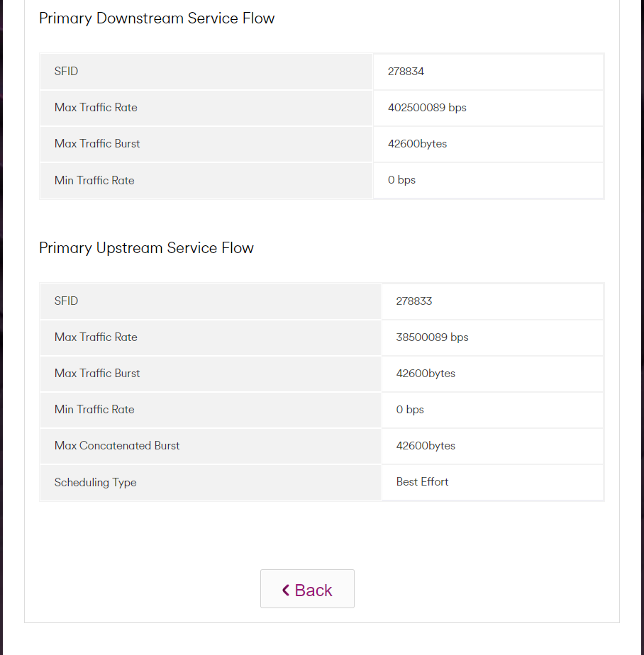Click downstream Max Traffic Rate 402500089 bps
This screenshot has width=644, height=655.
pos(427,108)
